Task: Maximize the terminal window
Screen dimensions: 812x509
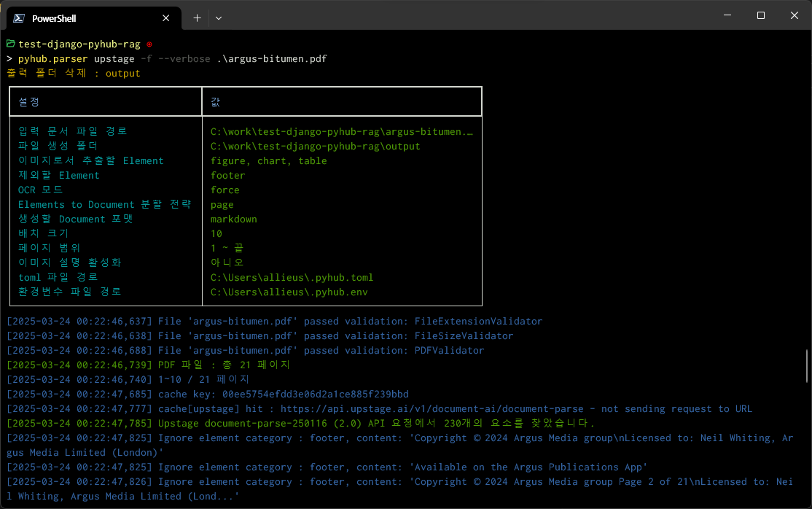Action: (x=760, y=15)
